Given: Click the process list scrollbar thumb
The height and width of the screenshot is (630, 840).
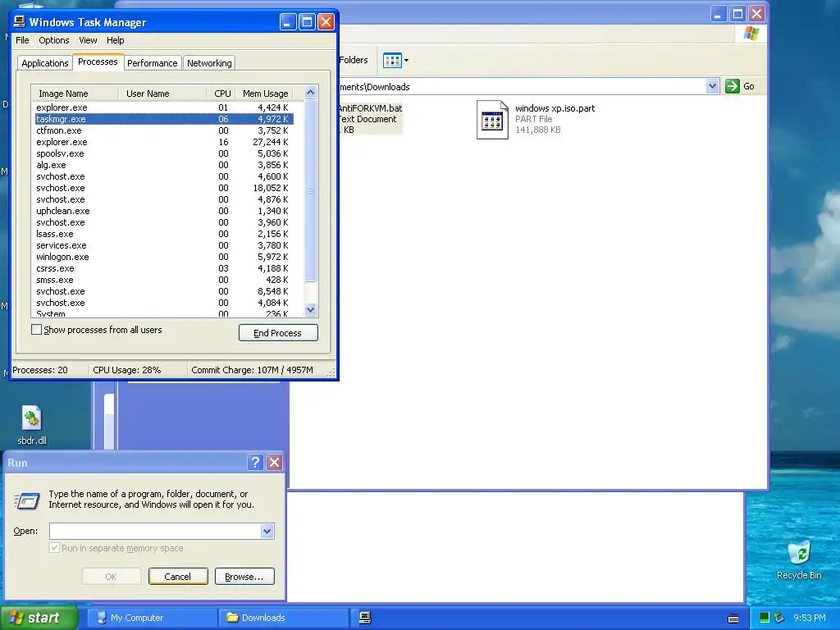Looking at the screenshot, I should tap(311, 190).
